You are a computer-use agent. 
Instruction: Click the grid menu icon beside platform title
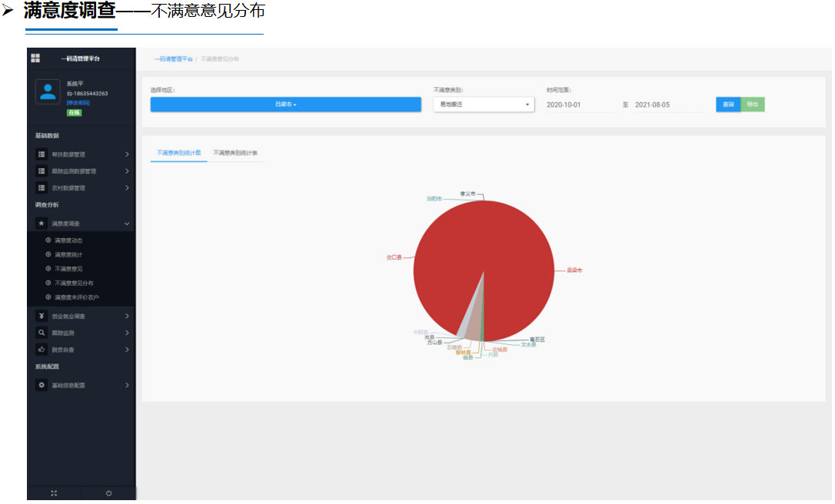[x=35, y=58]
